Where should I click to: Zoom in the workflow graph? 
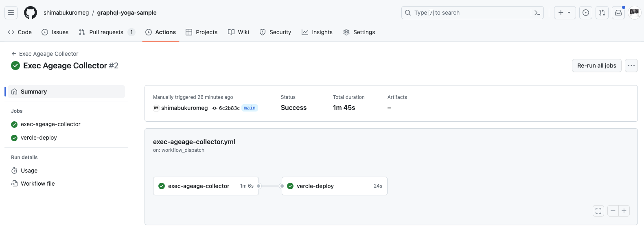(x=624, y=211)
